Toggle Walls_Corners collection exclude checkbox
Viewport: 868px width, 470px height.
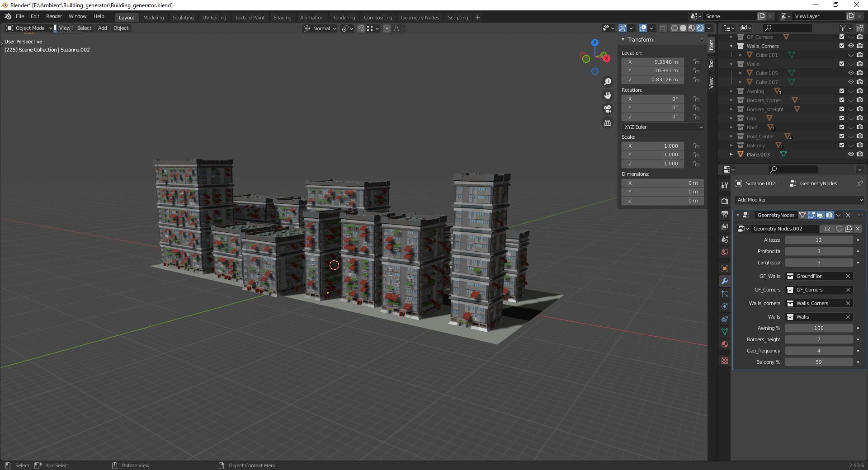[842, 46]
